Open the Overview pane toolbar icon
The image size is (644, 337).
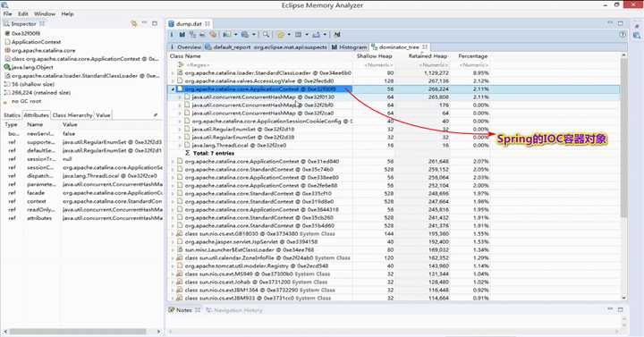172,35
